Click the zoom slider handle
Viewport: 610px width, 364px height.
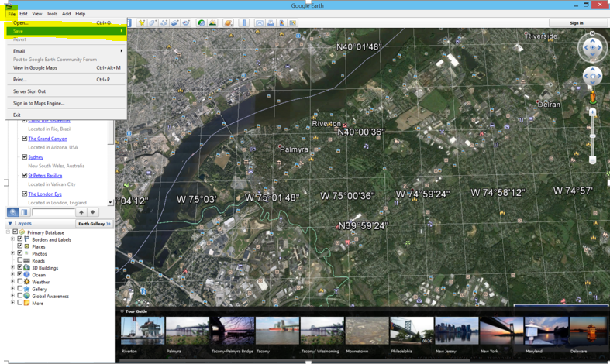[592, 136]
